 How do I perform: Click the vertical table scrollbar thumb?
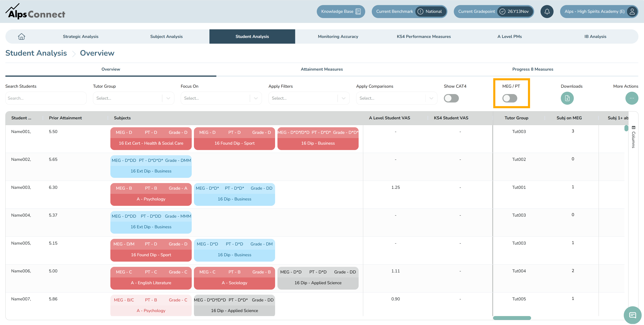(626, 128)
